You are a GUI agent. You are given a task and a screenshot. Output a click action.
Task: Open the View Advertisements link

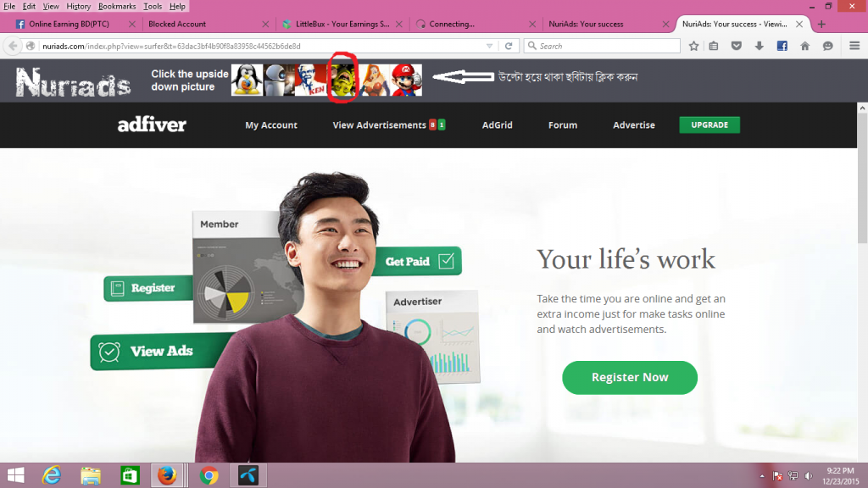click(x=379, y=125)
